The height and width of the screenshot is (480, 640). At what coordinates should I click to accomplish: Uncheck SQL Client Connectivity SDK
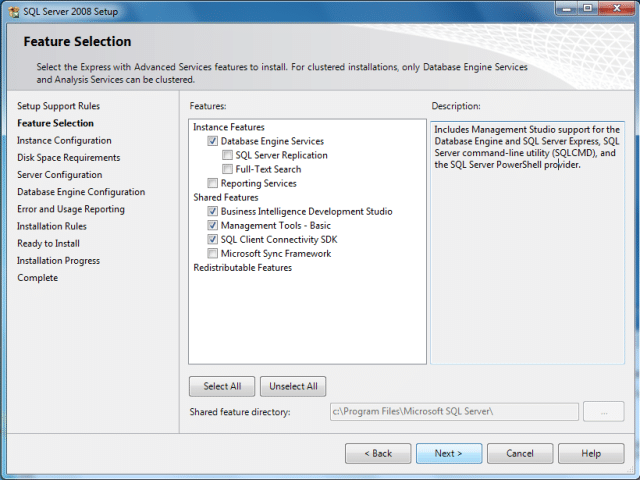tap(212, 240)
